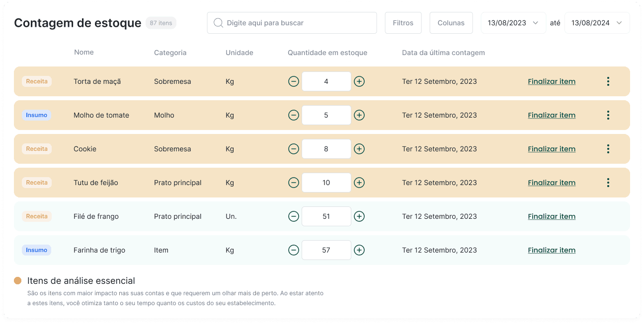Viewport: 644px width, 324px height.
Task: Decrease Farinha de trigo quantity with minus icon
Action: [294, 250]
